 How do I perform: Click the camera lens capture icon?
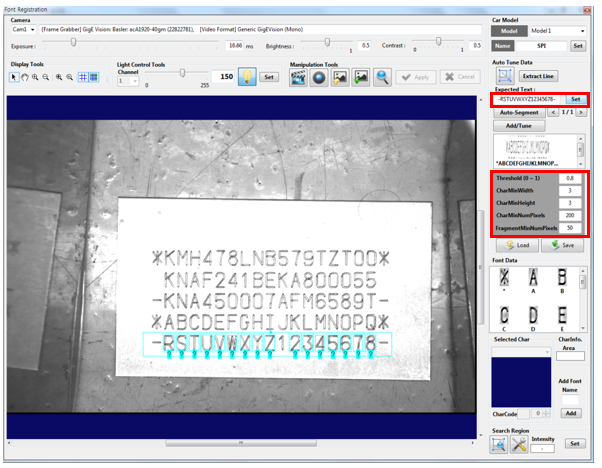(x=319, y=77)
